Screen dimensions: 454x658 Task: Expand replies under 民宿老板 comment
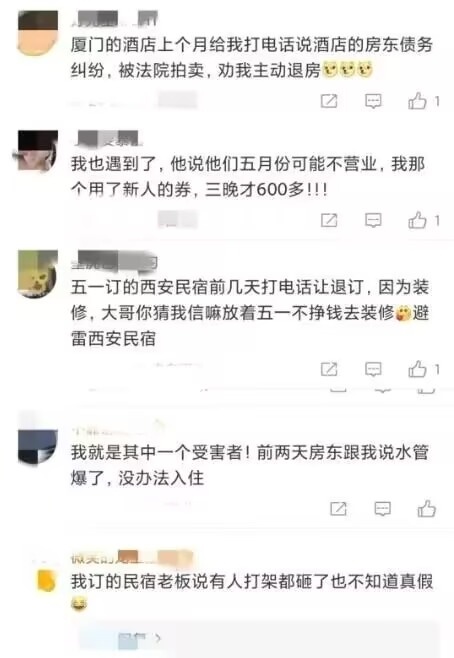140,638
